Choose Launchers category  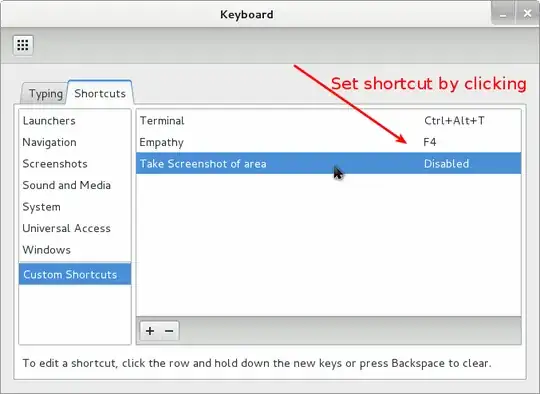[x=75, y=121]
